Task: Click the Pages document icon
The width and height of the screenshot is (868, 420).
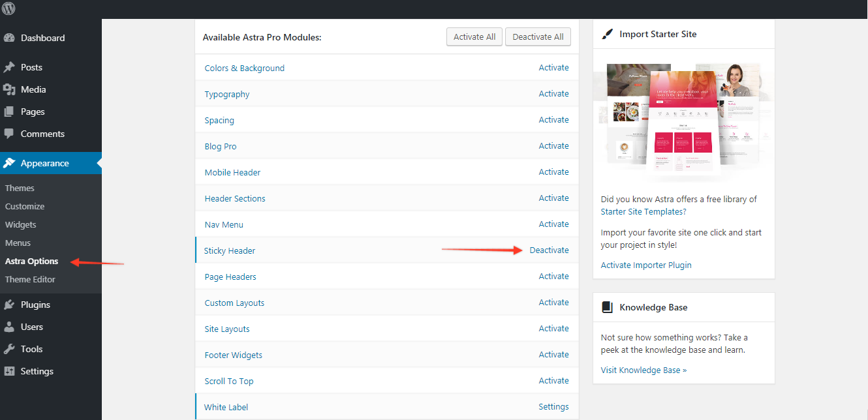Action: (9, 112)
